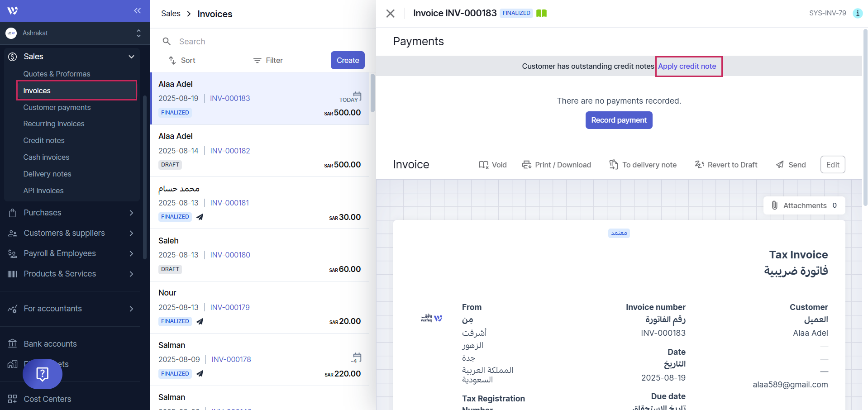The width and height of the screenshot is (868, 410).
Task: Click the Void invoice icon
Action: coord(492,165)
